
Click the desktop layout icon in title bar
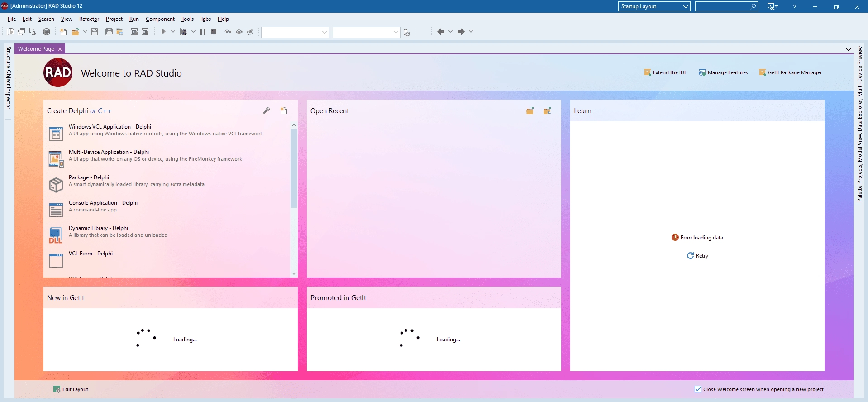point(772,6)
